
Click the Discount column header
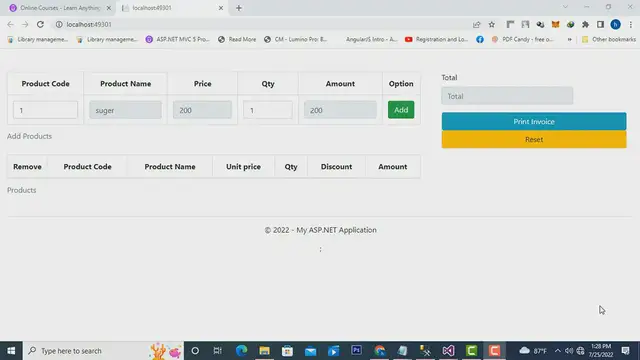(x=336, y=167)
